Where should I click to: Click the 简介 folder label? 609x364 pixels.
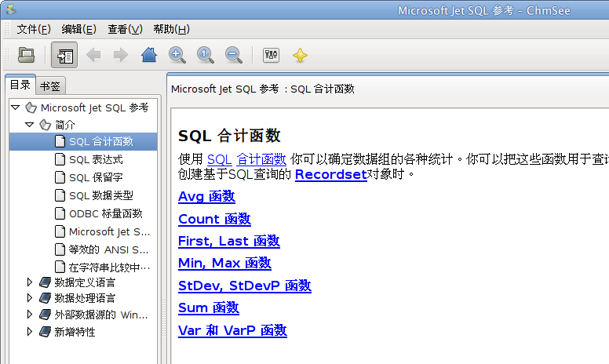pos(65,125)
